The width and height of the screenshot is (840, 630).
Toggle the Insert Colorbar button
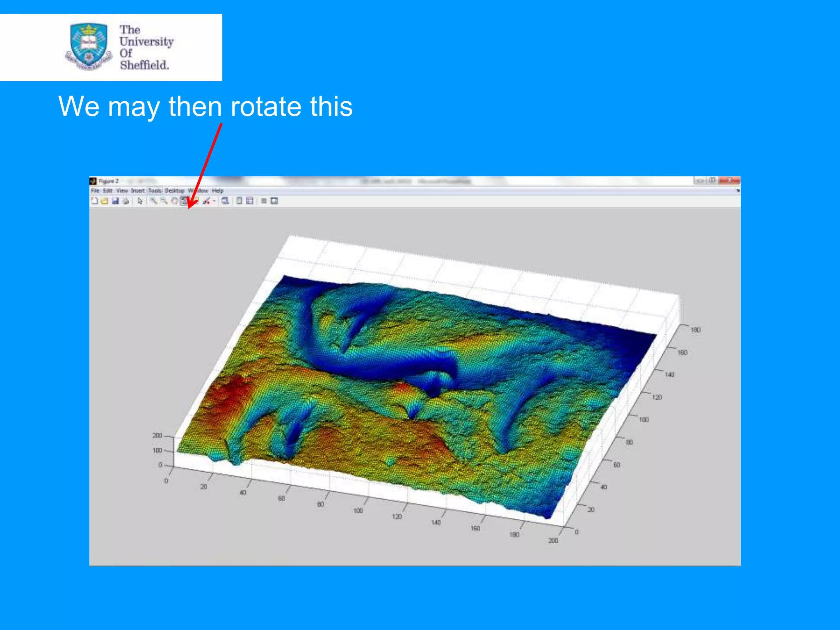(239, 201)
